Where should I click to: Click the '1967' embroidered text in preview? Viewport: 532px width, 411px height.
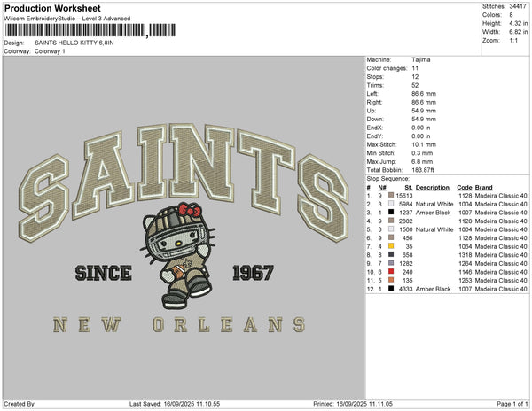[x=253, y=273]
